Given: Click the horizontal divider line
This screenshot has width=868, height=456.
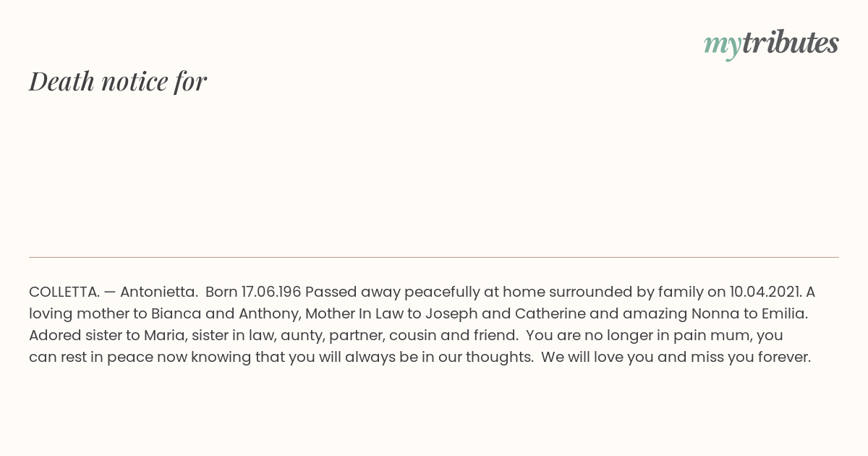Looking at the screenshot, I should tap(434, 257).
